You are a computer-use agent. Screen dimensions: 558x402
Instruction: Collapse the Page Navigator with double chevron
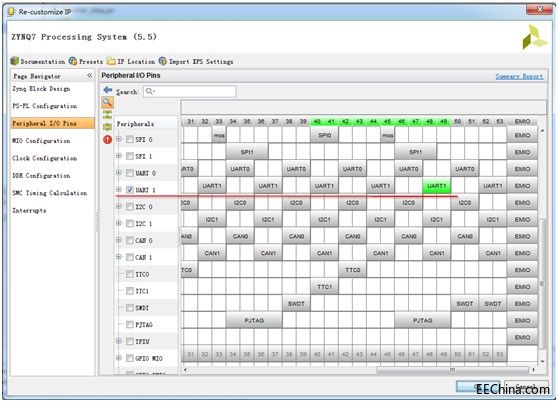click(90, 75)
